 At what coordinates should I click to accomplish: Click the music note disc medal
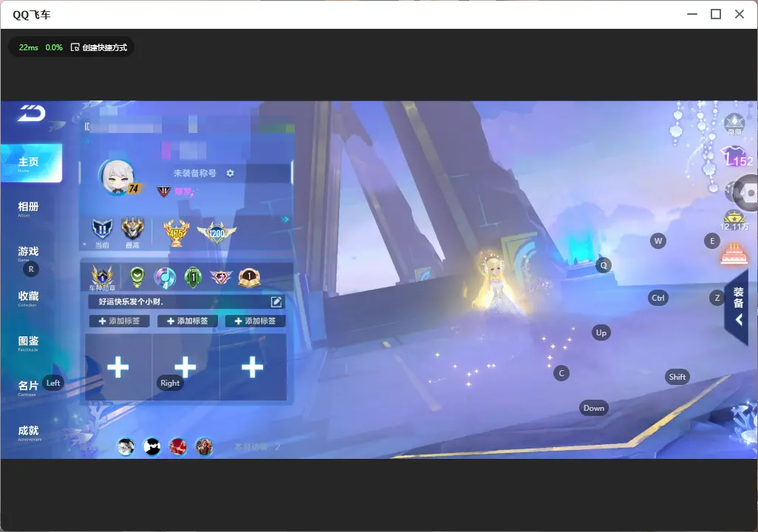165,278
